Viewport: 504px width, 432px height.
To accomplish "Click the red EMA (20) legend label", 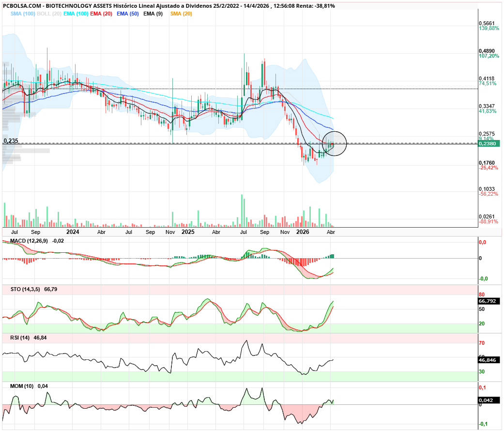I will pyautogui.click(x=101, y=14).
